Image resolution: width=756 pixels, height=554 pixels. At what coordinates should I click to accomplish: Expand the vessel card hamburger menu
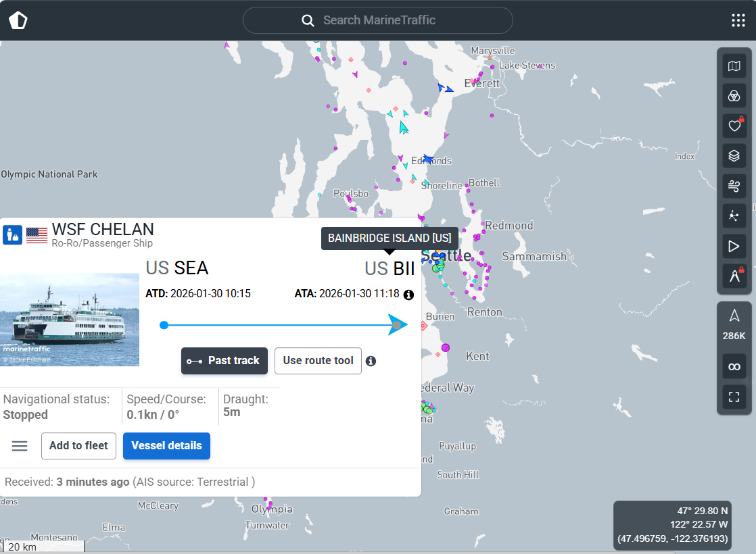coord(20,446)
